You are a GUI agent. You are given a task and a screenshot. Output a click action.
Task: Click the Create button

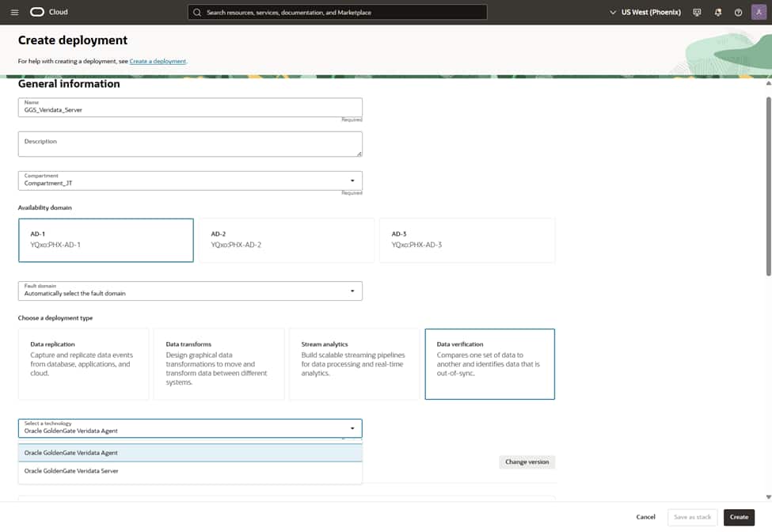tap(739, 517)
